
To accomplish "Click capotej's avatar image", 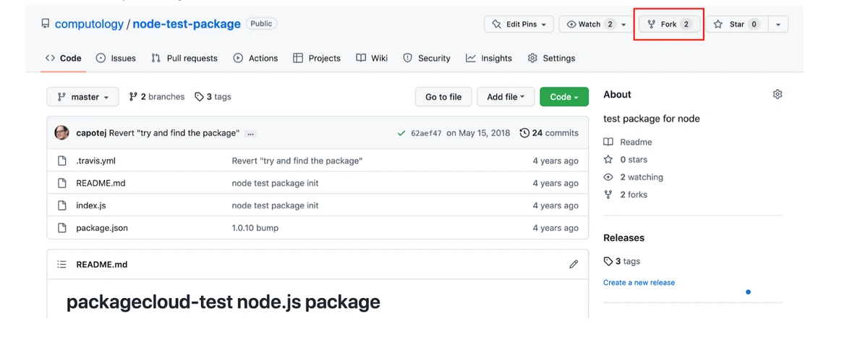I will point(62,133).
